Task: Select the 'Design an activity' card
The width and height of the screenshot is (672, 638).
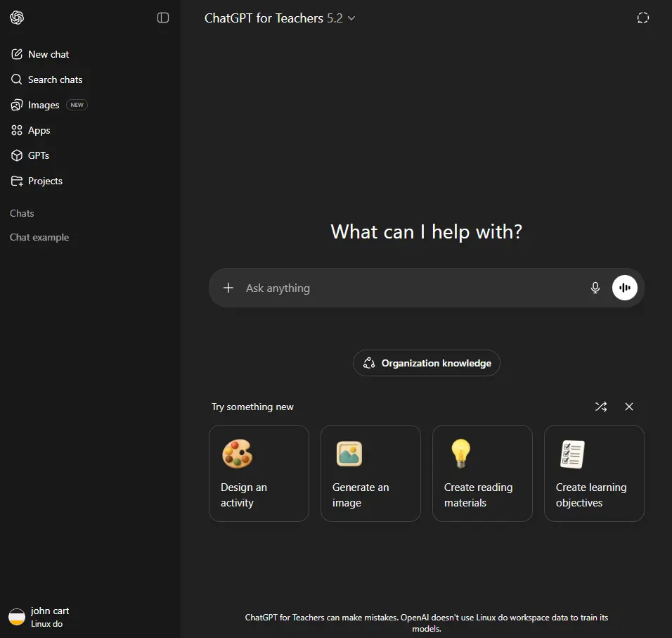Action: [259, 473]
